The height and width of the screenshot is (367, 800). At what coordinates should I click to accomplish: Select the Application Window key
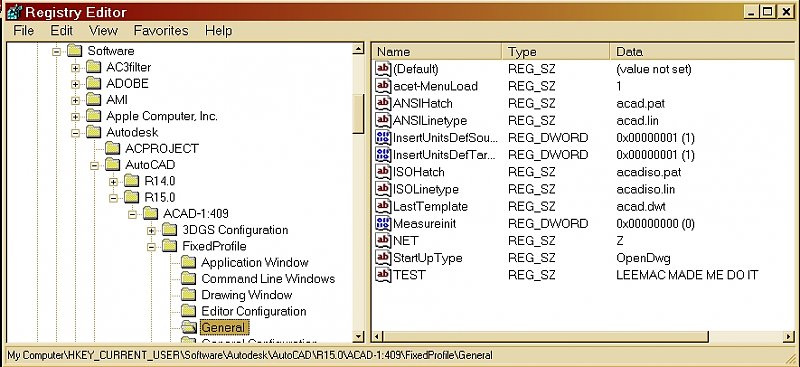(x=255, y=262)
